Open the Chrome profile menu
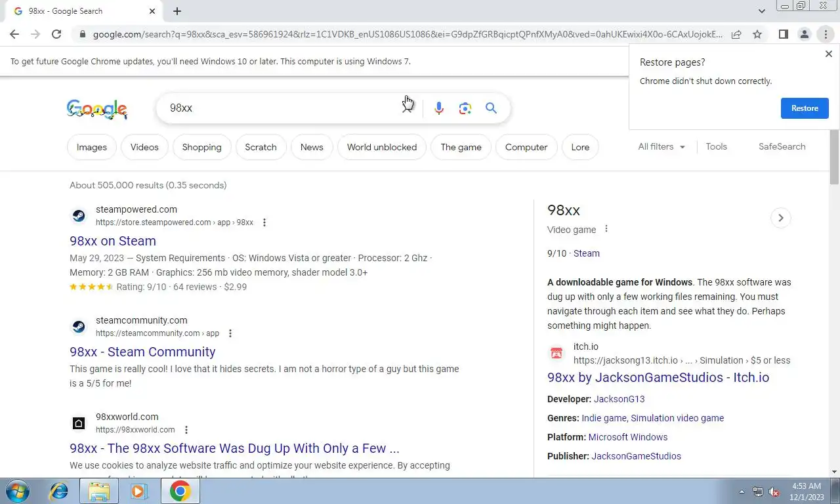This screenshot has width=840, height=504. point(804,34)
